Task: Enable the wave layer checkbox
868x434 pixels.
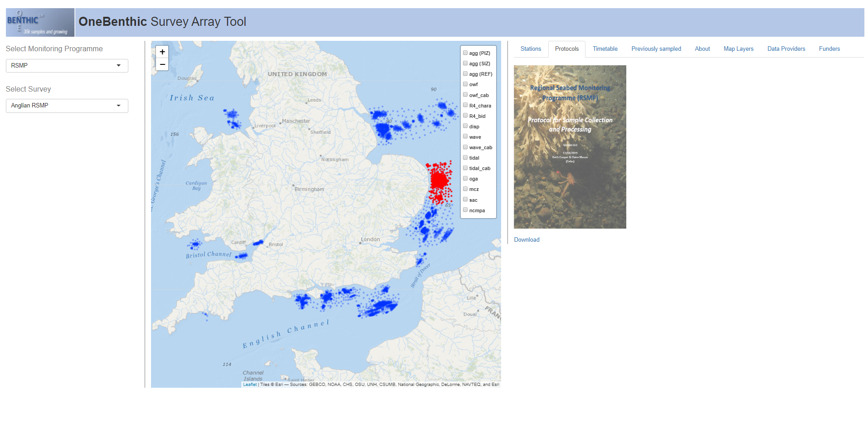Action: click(x=465, y=137)
